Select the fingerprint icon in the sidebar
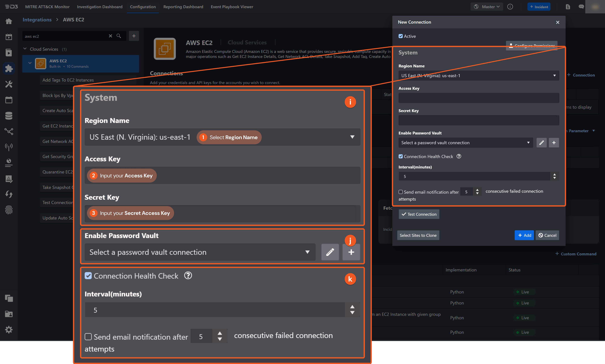This screenshot has width=605, height=364. pyautogui.click(x=9, y=210)
